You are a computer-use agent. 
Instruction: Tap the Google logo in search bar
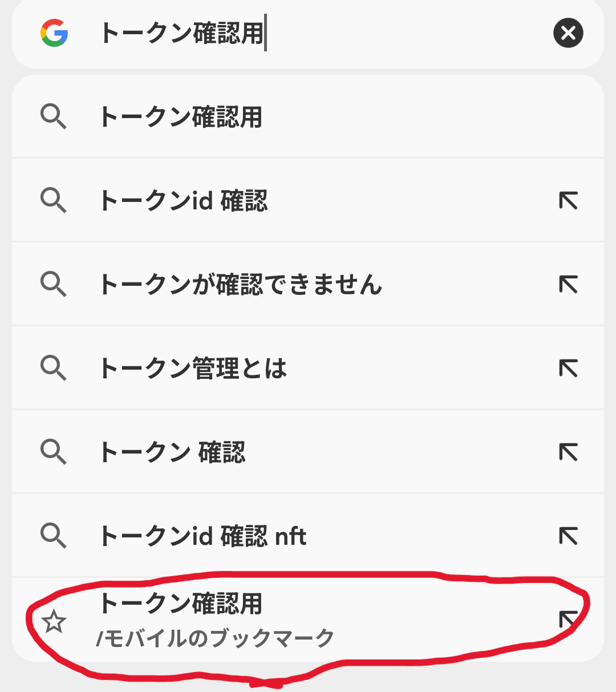pos(54,33)
